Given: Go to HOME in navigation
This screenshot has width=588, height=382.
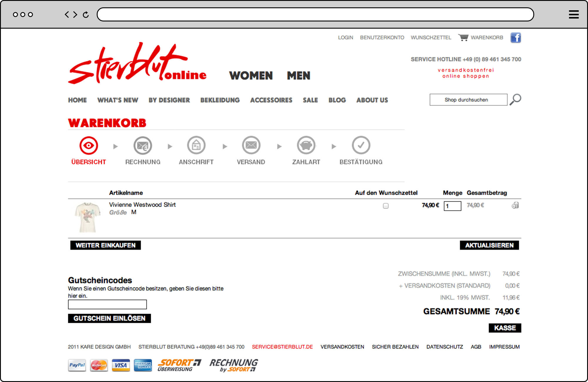Looking at the screenshot, I should (x=77, y=100).
